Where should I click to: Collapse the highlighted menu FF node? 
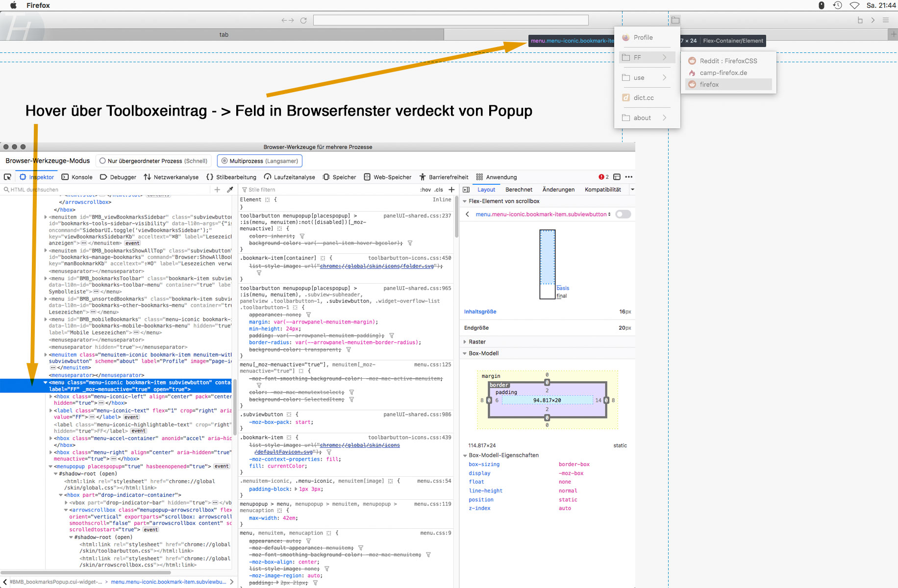[x=46, y=383]
